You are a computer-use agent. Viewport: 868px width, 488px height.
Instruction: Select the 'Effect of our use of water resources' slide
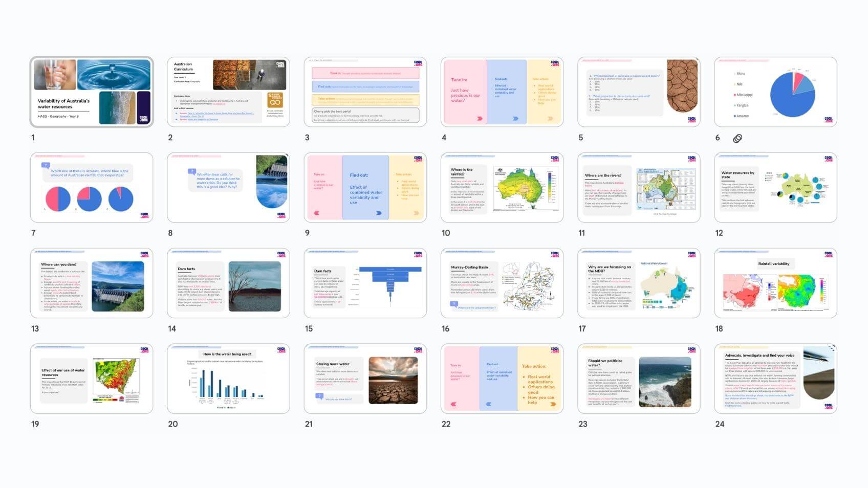click(92, 379)
